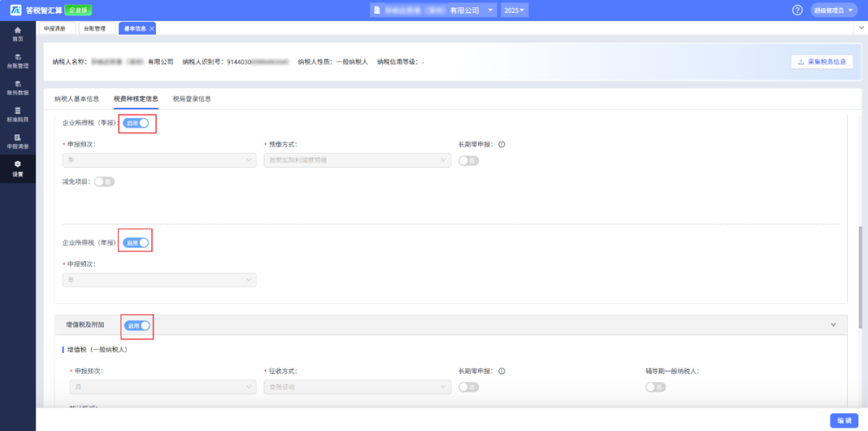Select the 税费种核定信息 tab
The width and height of the screenshot is (868, 431).
click(x=136, y=99)
